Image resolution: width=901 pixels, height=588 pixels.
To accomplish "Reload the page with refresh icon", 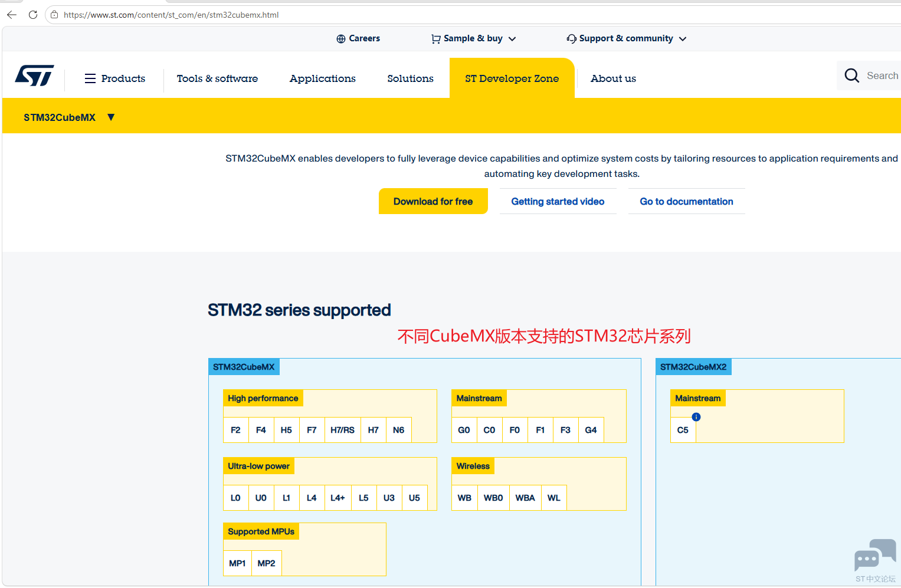I will tap(33, 15).
